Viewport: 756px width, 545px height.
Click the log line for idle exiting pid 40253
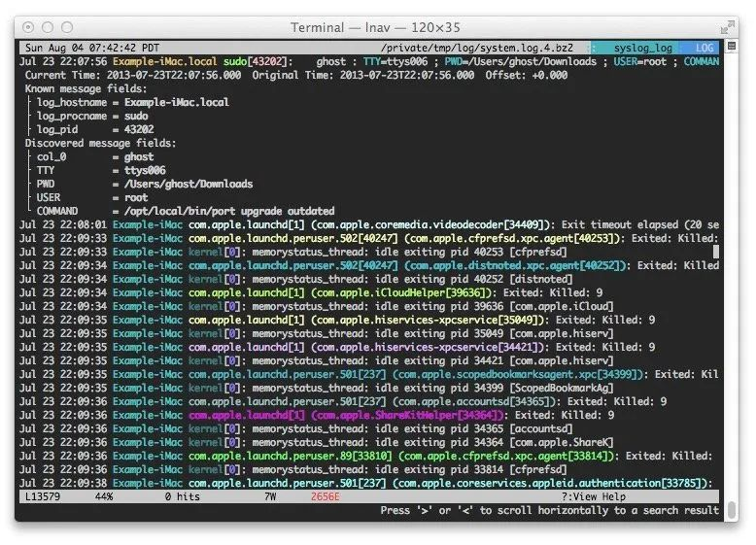[293, 252]
